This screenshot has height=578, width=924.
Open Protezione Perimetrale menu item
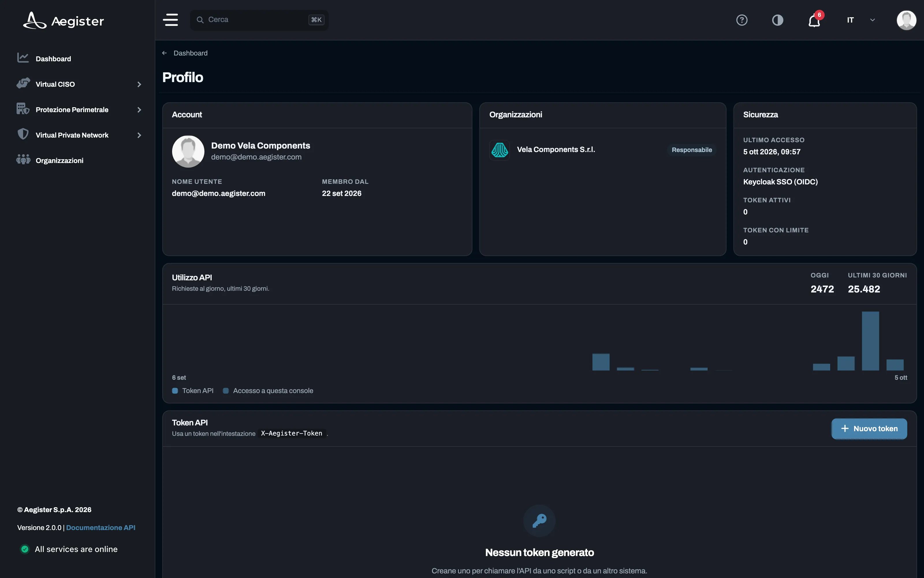(x=72, y=110)
